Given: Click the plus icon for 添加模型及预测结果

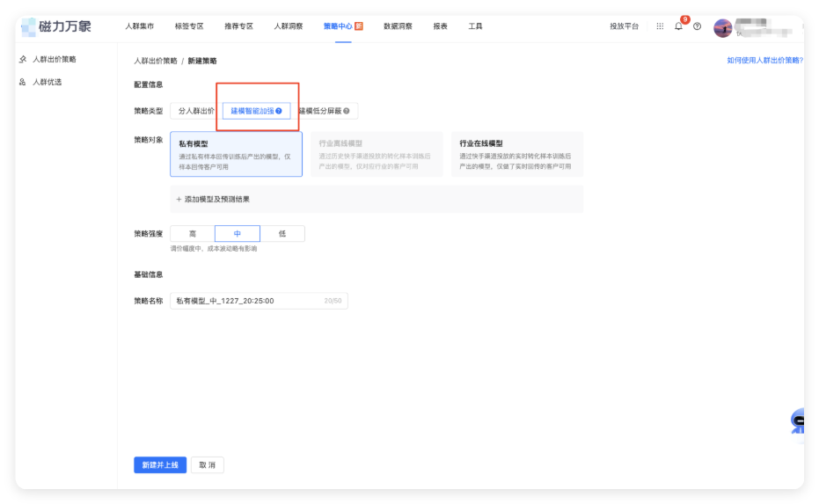Looking at the screenshot, I should pyautogui.click(x=179, y=199).
